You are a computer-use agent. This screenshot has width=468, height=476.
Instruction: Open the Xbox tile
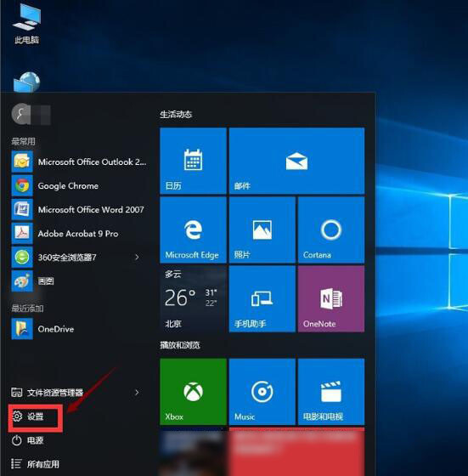[x=193, y=392]
